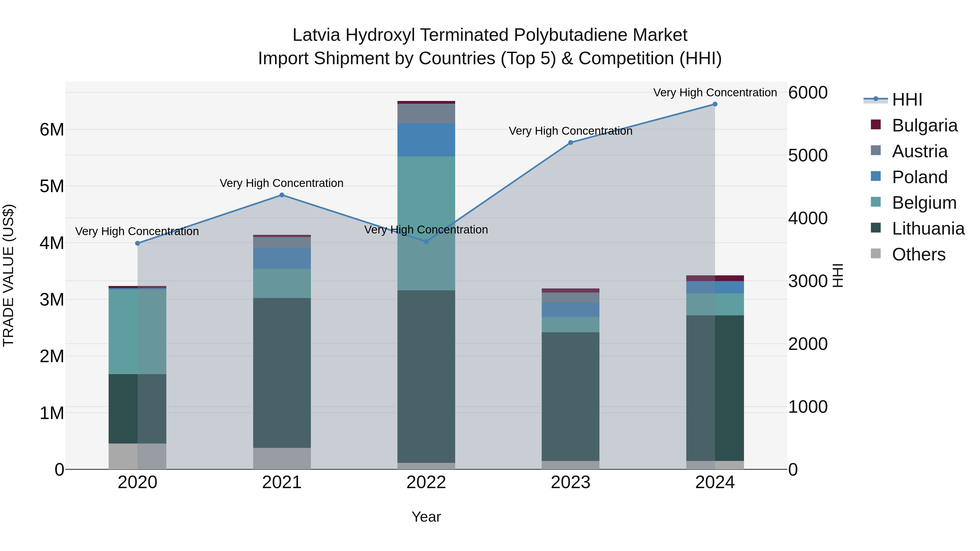Toggle Bulgaria series in legend
This screenshot has height=551, width=980.
pyautogui.click(x=914, y=125)
